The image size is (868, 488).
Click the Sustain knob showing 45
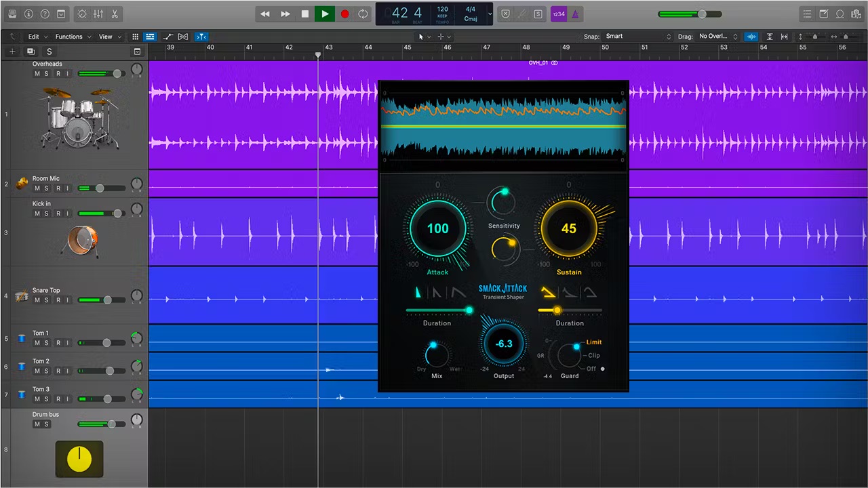(568, 228)
